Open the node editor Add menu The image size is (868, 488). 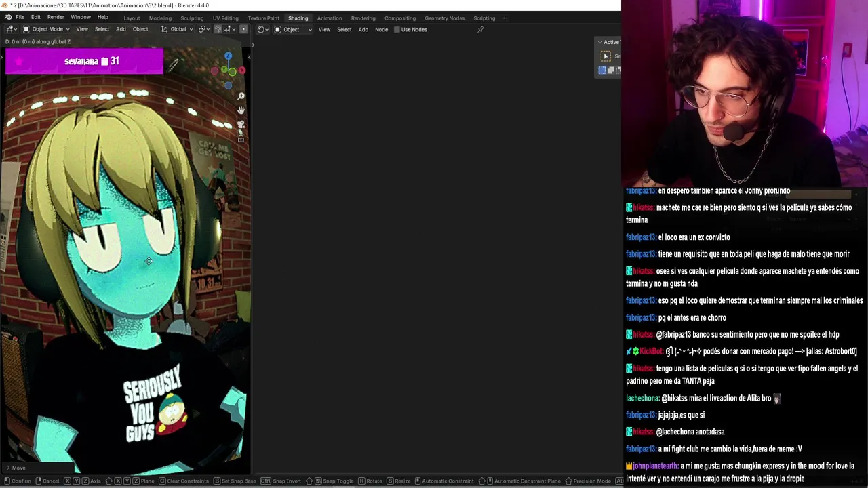coord(363,29)
